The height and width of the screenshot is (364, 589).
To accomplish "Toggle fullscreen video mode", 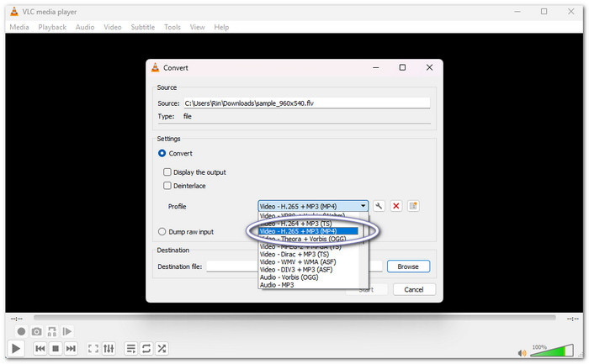I will coord(93,349).
